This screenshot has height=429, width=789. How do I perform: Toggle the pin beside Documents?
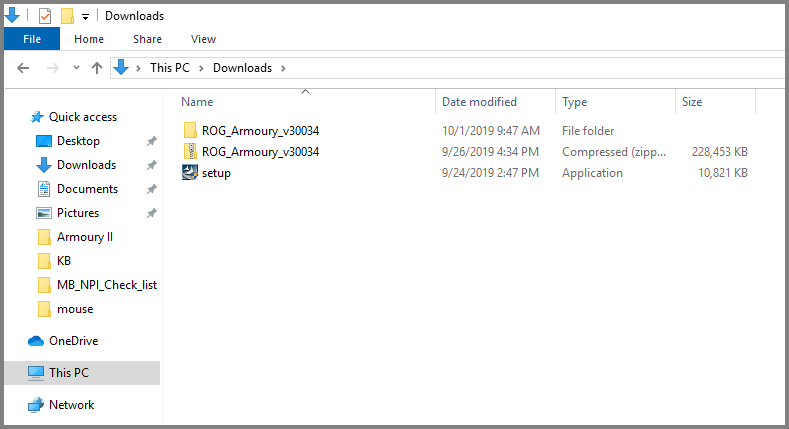pos(151,189)
